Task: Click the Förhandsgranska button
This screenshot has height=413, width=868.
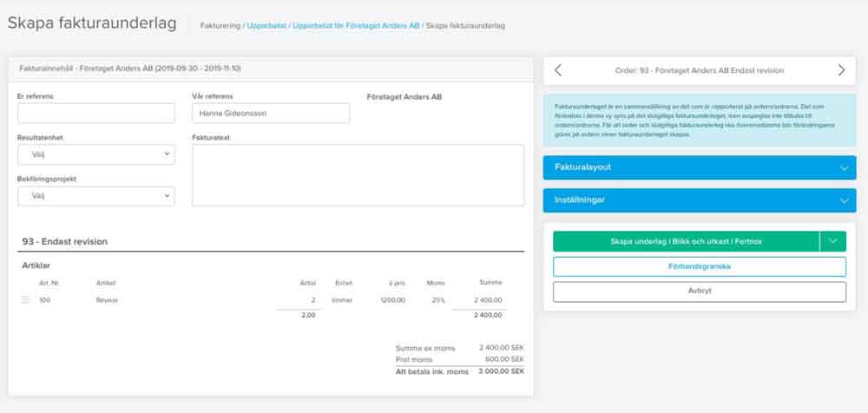Action: [x=699, y=266]
